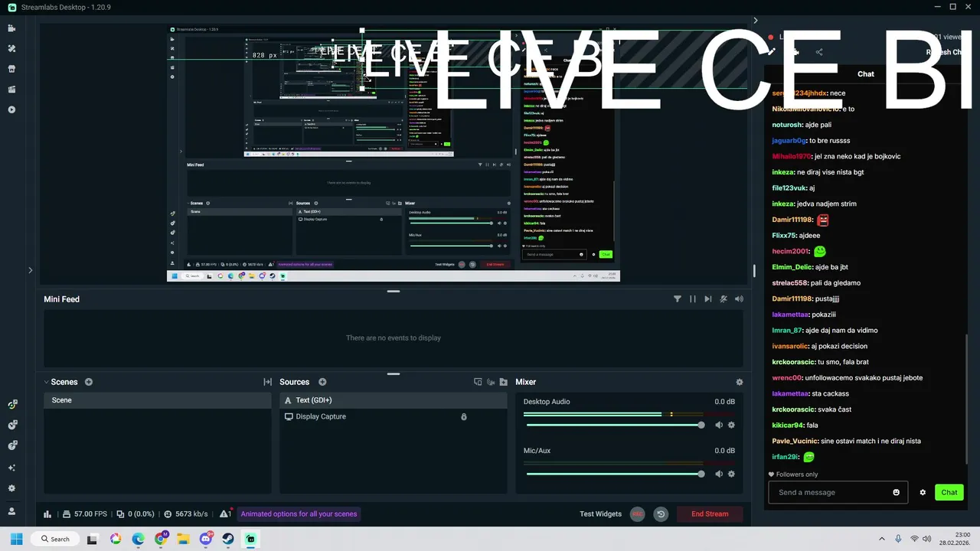Collapse the chat panel with the chevron
The image size is (980, 551).
coord(756,21)
